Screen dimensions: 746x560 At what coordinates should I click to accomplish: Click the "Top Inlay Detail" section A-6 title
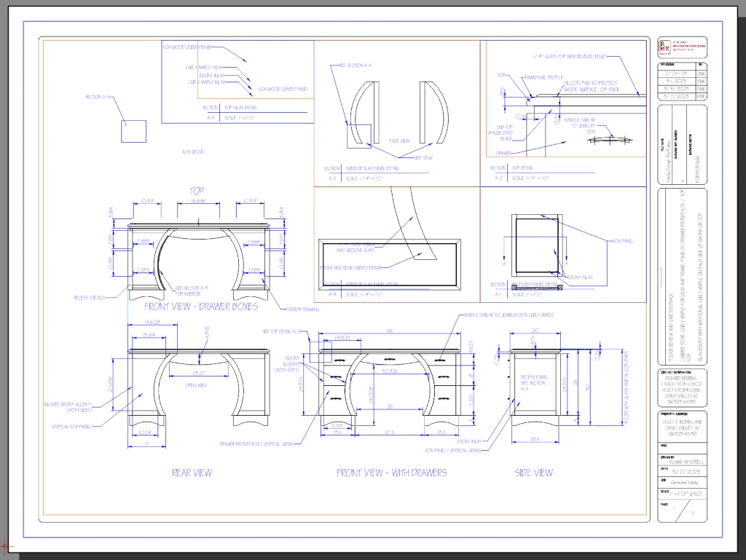[240, 107]
